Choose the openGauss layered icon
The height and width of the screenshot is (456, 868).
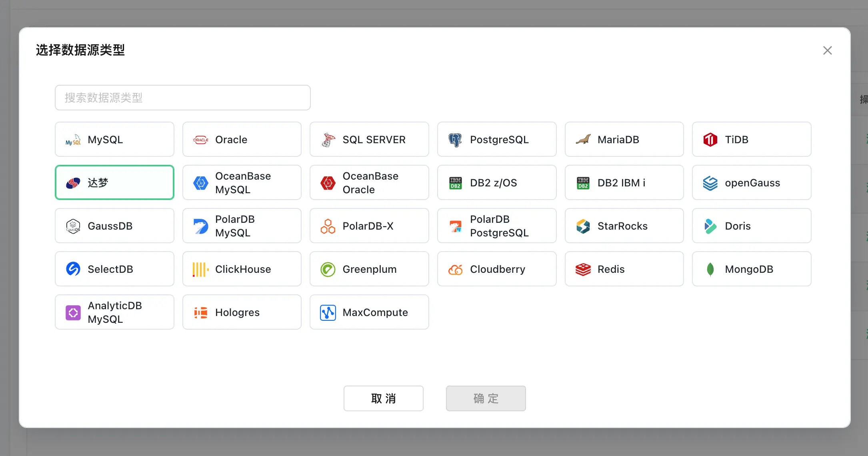[710, 183]
